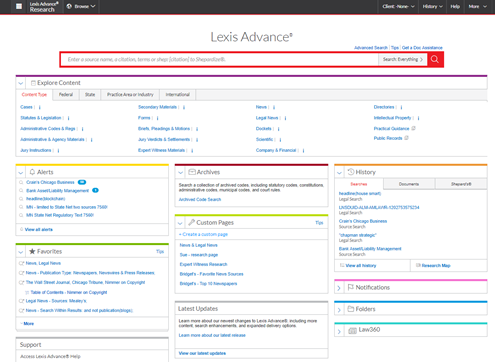Collapse the Explore Content pod

pos(21,83)
